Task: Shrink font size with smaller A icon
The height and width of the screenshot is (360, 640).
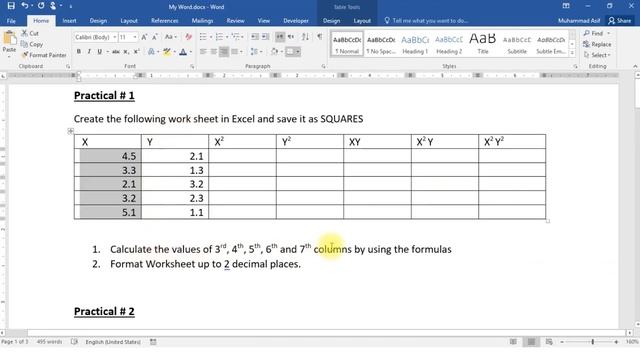Action: [155, 37]
